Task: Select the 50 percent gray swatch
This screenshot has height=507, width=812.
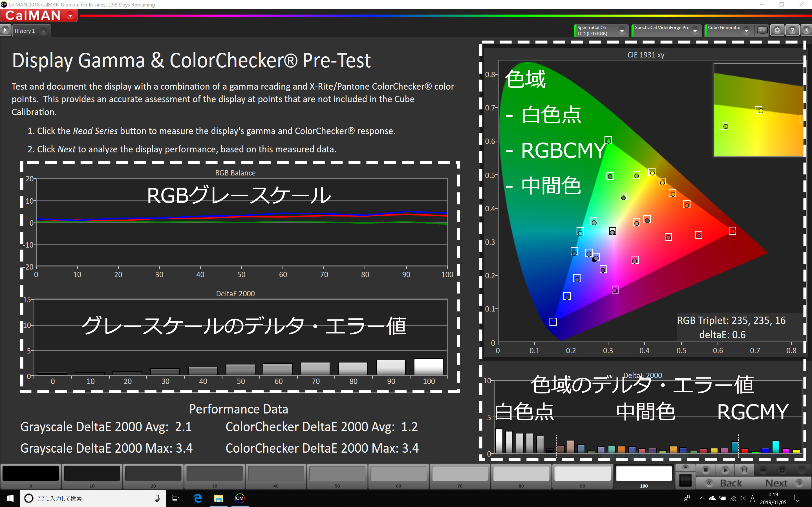Action: pos(337,474)
